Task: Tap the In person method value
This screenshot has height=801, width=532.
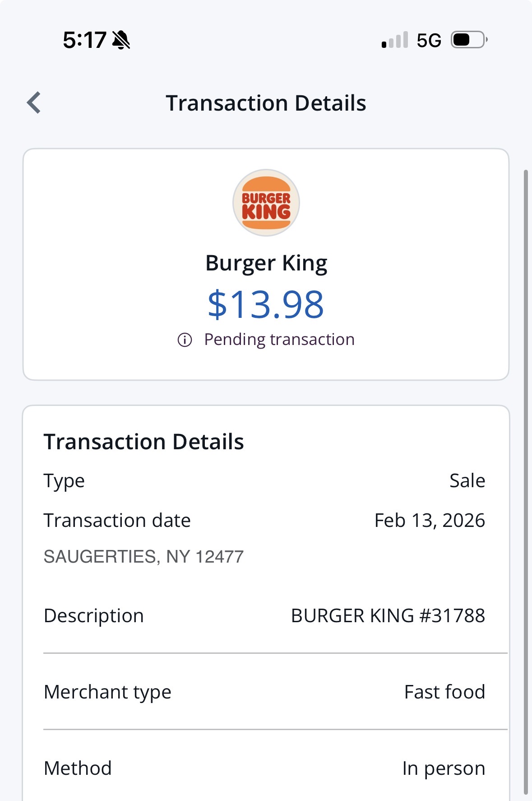Action: coord(444,768)
